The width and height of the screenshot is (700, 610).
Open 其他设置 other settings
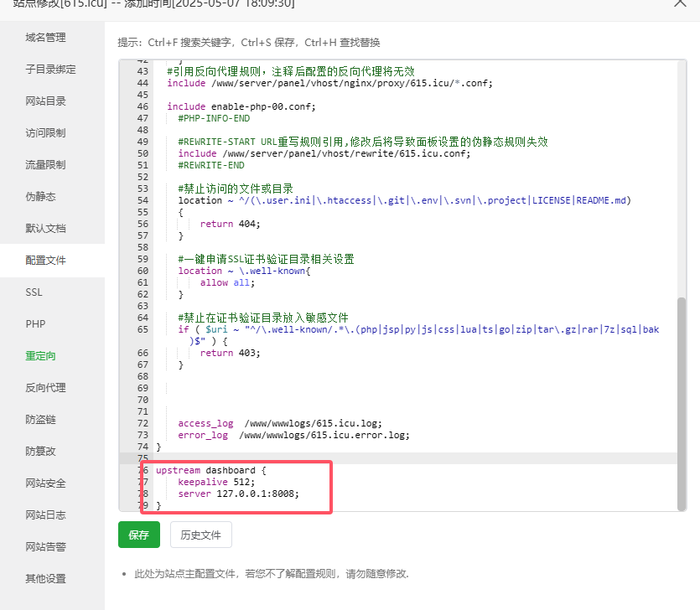(45, 579)
